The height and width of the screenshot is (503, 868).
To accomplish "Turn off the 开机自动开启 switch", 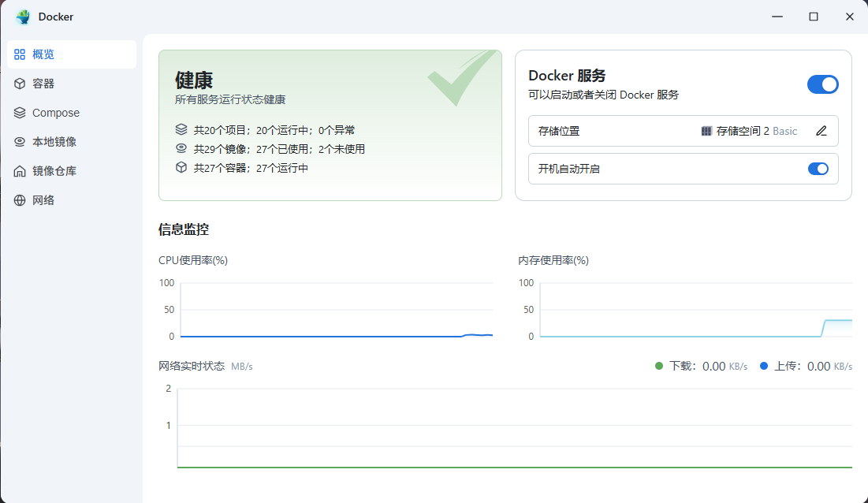I will tap(818, 169).
